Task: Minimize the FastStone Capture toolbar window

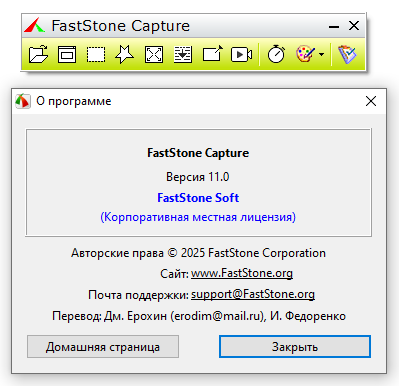Action: click(x=334, y=26)
